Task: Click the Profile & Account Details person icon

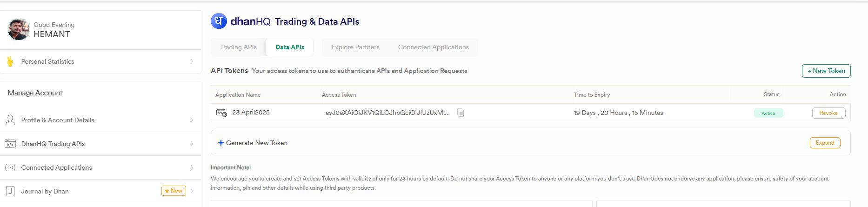Action: (x=10, y=120)
